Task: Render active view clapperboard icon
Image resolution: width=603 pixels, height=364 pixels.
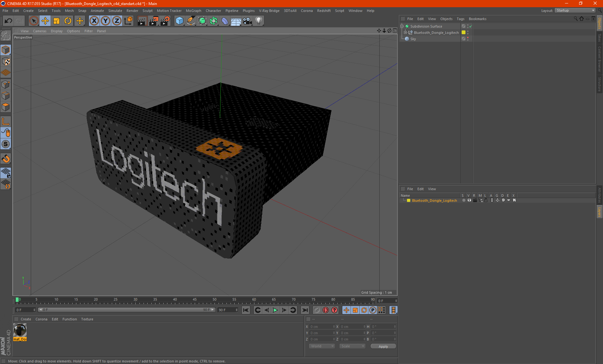Action: click(x=142, y=21)
